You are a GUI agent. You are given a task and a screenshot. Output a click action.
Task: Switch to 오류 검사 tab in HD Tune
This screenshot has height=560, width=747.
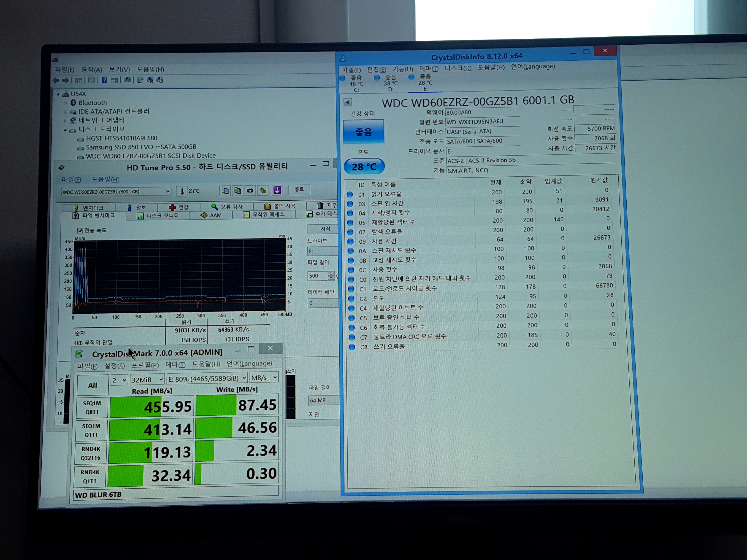click(x=227, y=206)
